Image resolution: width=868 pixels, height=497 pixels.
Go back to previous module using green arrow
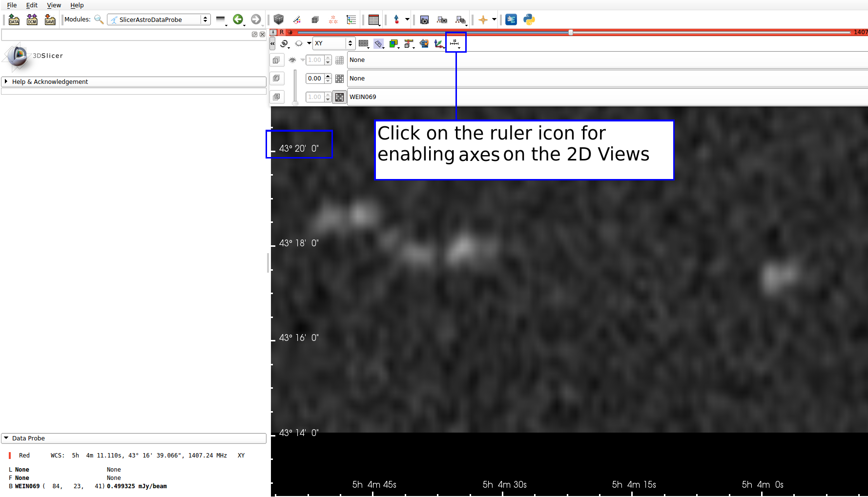[x=238, y=20]
